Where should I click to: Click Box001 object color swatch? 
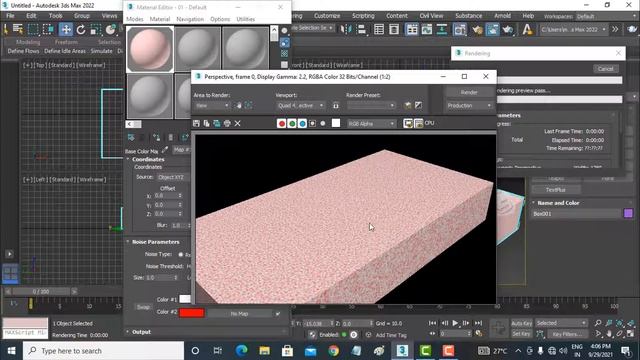(x=628, y=213)
